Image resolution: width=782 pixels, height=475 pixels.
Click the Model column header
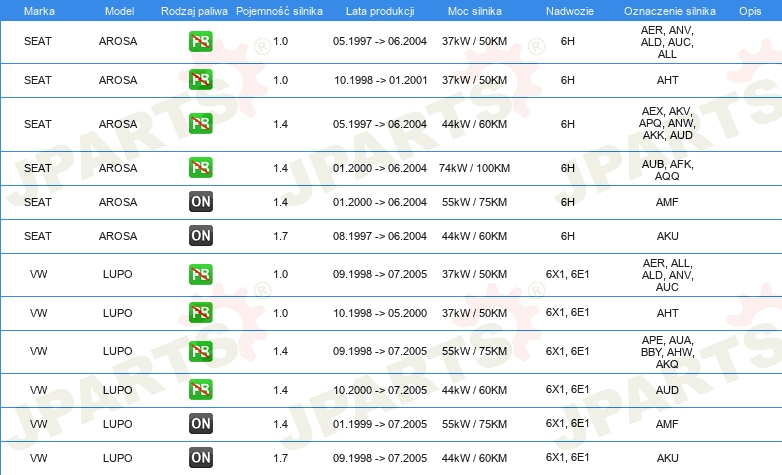pos(119,11)
